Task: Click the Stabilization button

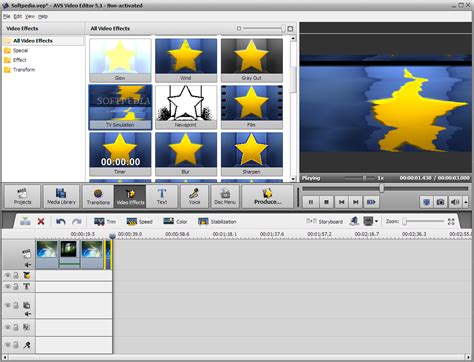Action: [217, 221]
